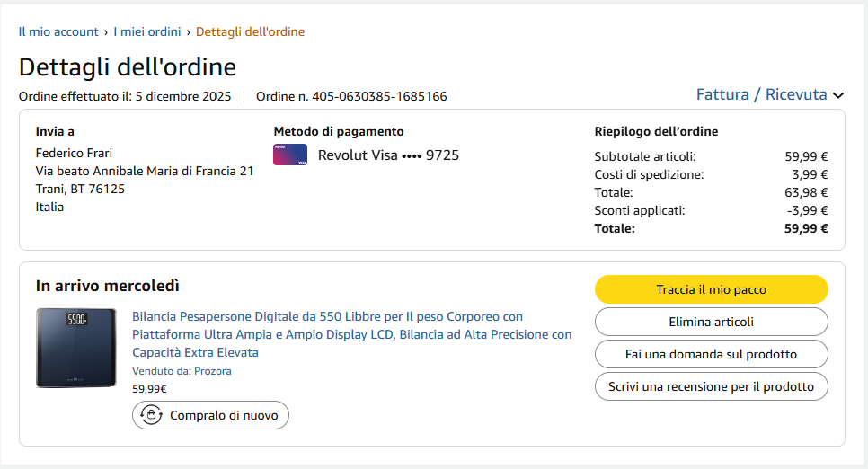This screenshot has width=868, height=469.
Task: Select Fai una domanda sul prodotto
Action: coord(711,354)
